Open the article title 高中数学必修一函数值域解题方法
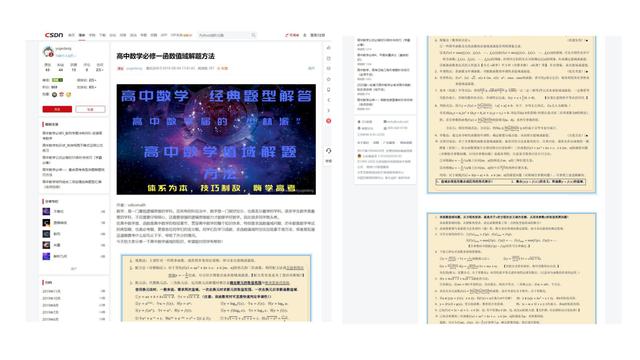This screenshot has width=640, height=360. tap(165, 56)
